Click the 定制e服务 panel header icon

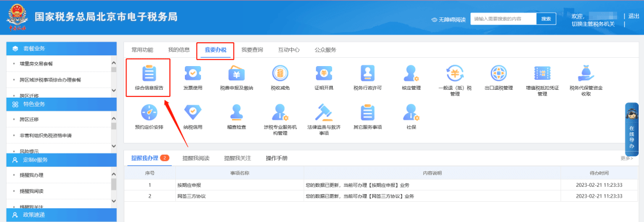15,160
